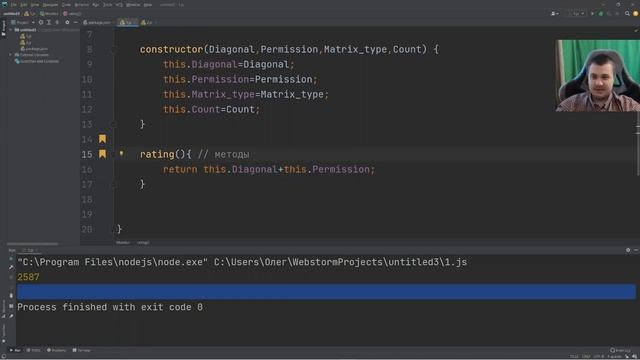Collapse the untitled3 project root

[11, 30]
